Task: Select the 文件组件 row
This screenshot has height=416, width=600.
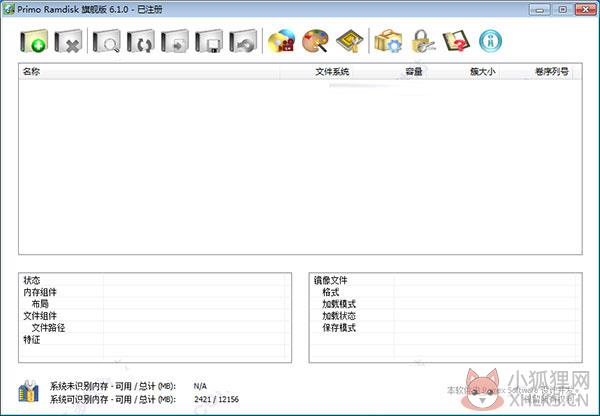Action: point(155,316)
